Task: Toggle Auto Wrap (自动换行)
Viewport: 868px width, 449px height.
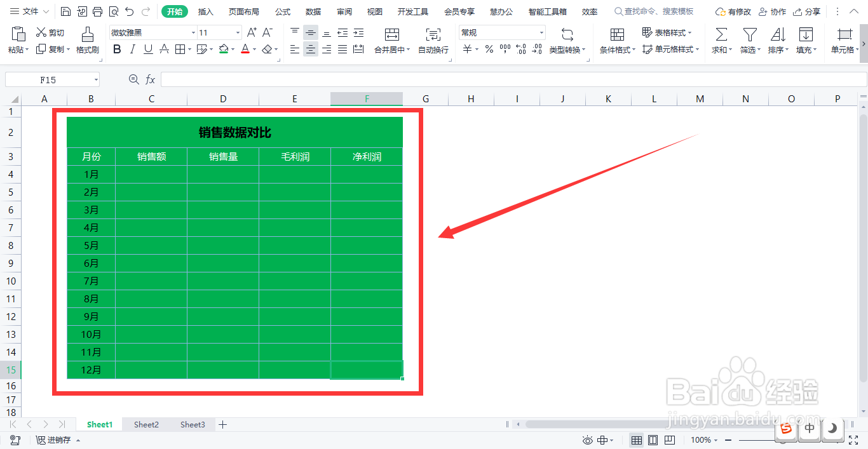Action: (433, 40)
